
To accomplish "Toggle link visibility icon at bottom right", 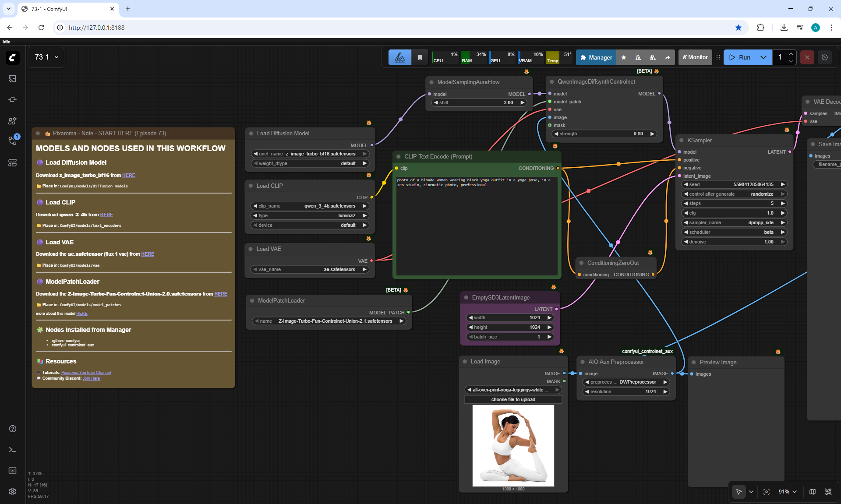I will tap(828, 492).
